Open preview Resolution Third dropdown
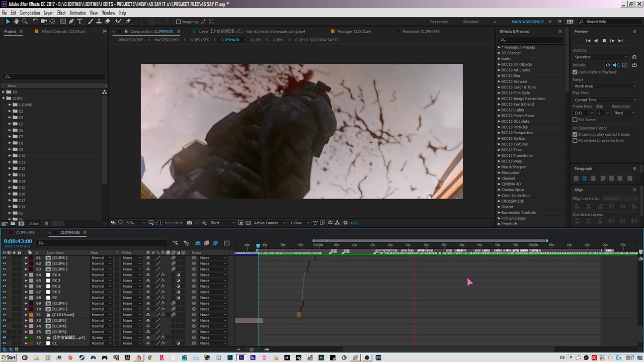Viewport: 644px width, 362px height. click(x=624, y=113)
